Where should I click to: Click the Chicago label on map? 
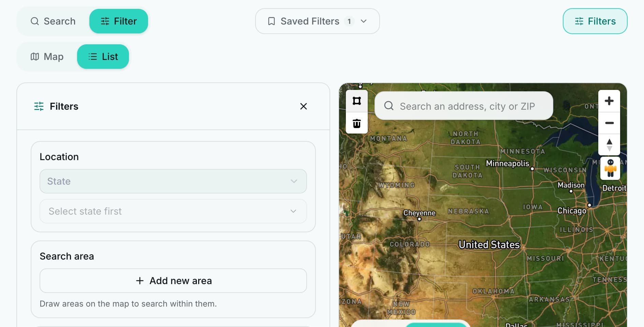pyautogui.click(x=572, y=211)
